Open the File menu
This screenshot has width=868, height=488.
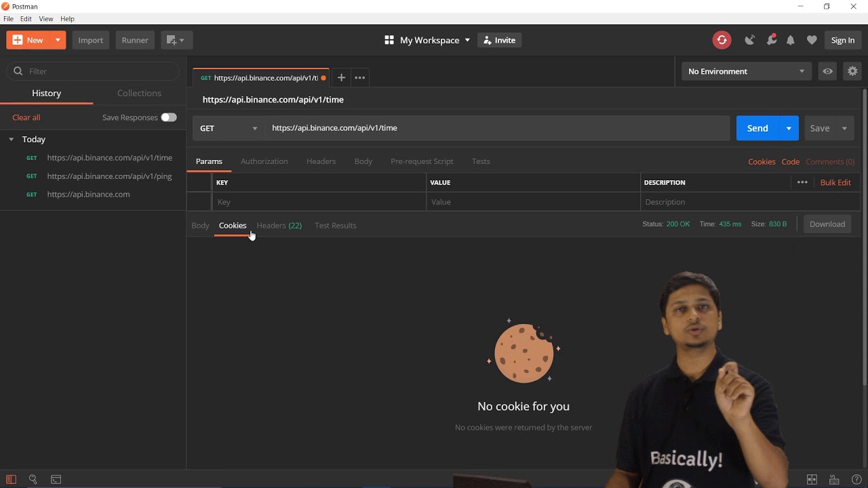(8, 19)
